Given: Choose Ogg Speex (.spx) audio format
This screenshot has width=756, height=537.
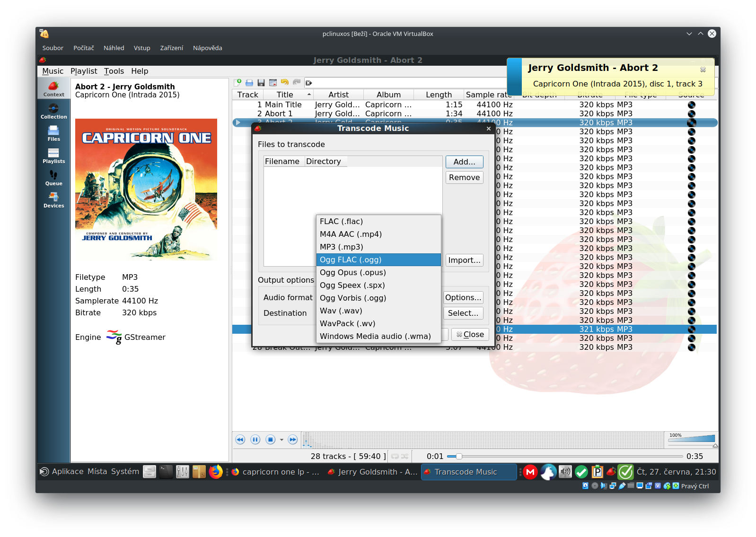Looking at the screenshot, I should point(378,286).
